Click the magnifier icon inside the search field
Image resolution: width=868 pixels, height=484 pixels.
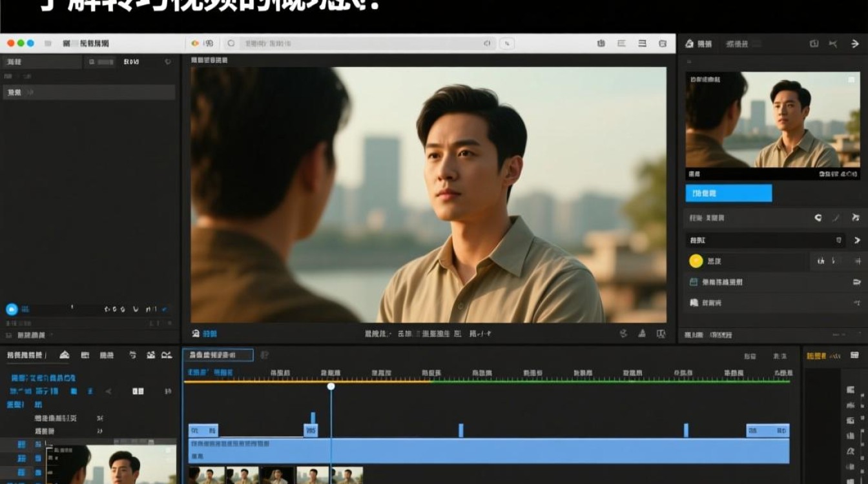pyautogui.click(x=231, y=43)
